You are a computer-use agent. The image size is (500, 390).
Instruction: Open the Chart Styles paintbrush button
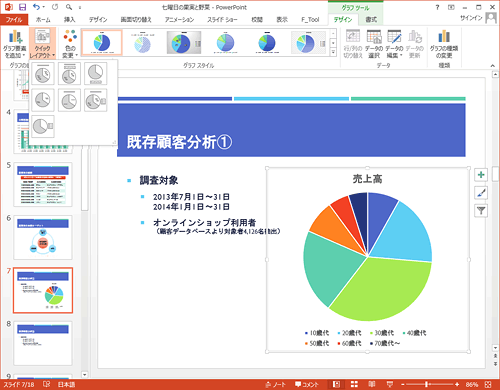click(x=481, y=193)
